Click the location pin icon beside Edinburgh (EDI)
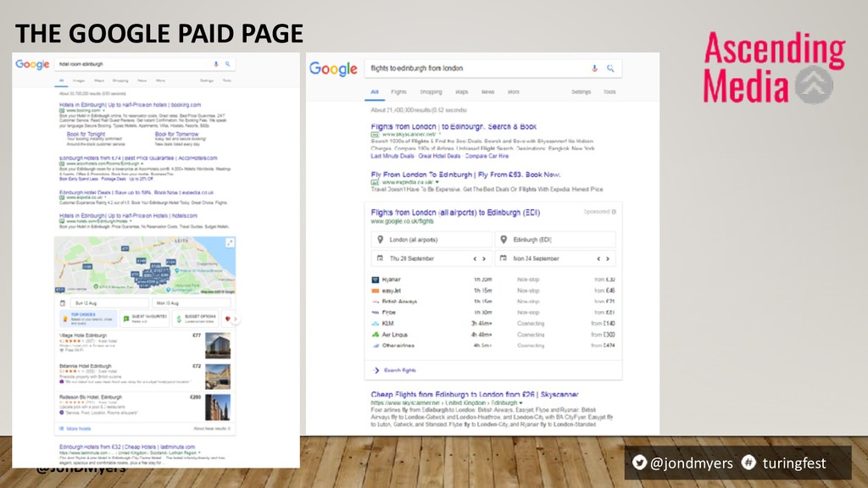The height and width of the screenshot is (488, 868). pos(504,240)
